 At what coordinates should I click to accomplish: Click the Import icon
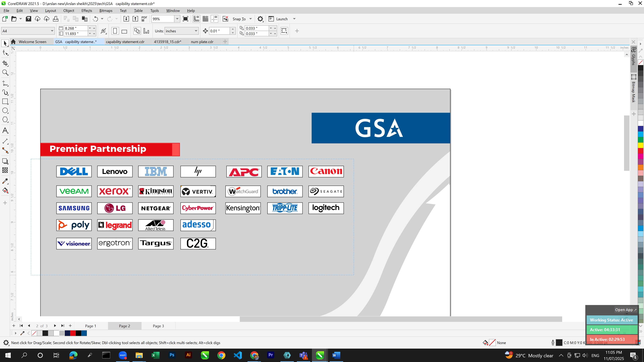126,19
